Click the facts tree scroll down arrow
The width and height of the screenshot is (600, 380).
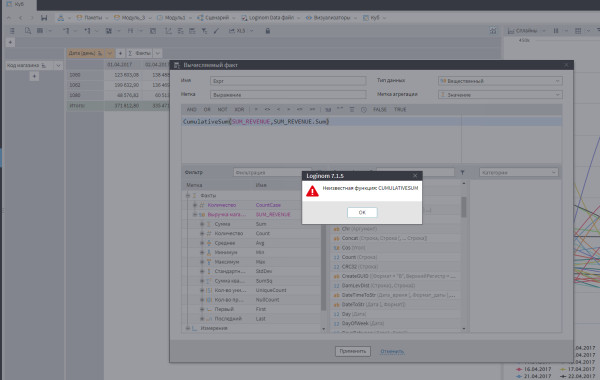(323, 329)
